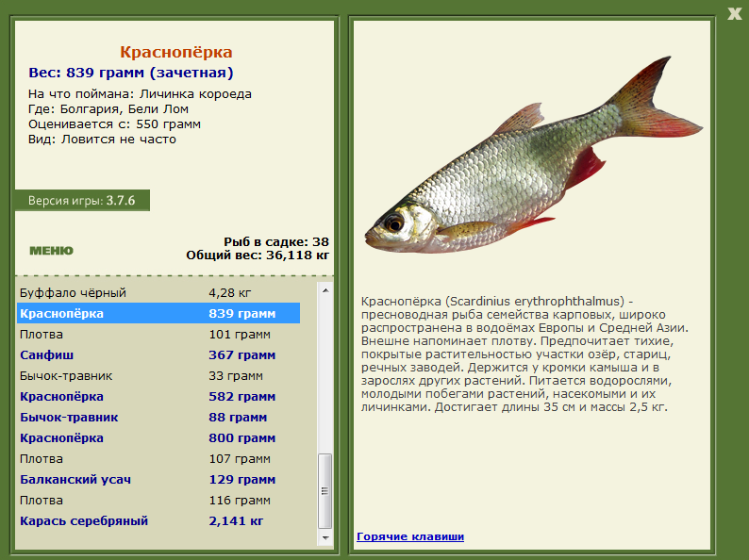Click the scrollbar down arrow in fish list
The width and height of the screenshot is (749, 560).
pos(325,537)
